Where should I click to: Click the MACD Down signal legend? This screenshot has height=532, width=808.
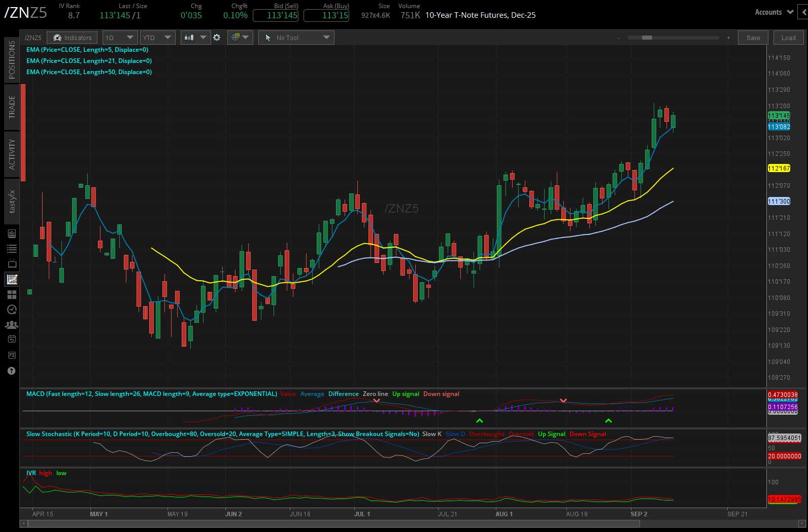pyautogui.click(x=441, y=394)
